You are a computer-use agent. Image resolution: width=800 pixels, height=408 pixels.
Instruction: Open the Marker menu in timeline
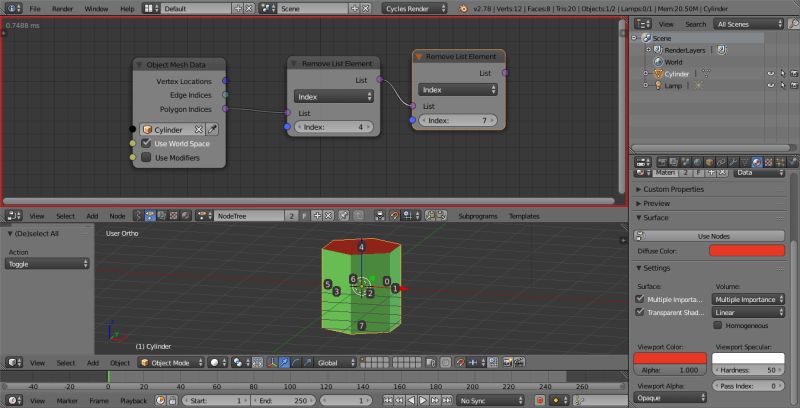coord(67,401)
